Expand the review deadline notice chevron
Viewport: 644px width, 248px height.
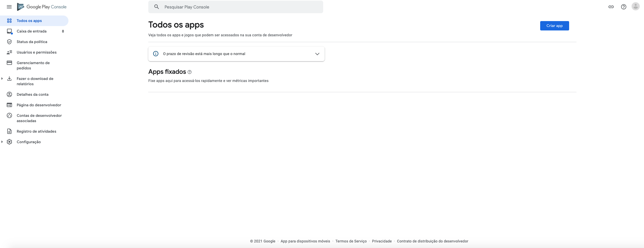click(x=317, y=54)
